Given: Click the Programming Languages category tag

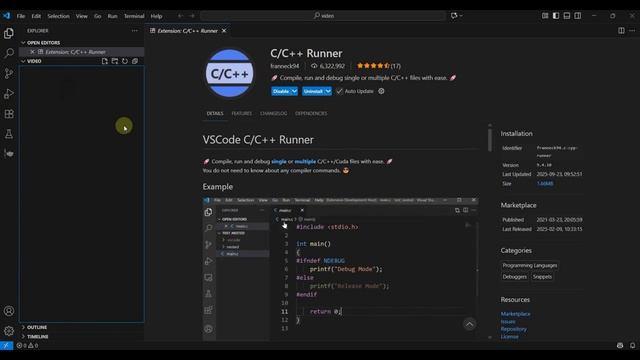Looking at the screenshot, I should click(x=530, y=265).
